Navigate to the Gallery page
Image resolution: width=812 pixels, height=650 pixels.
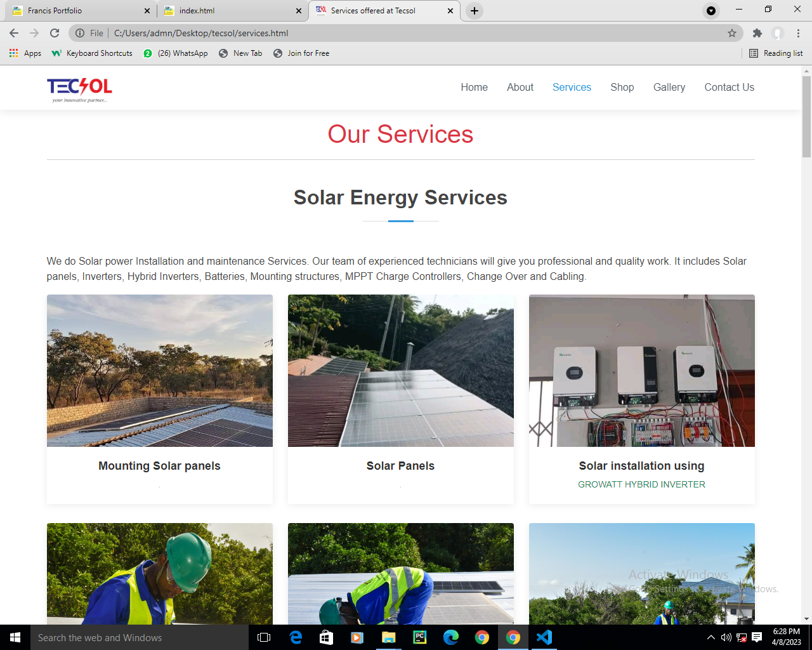[669, 88]
